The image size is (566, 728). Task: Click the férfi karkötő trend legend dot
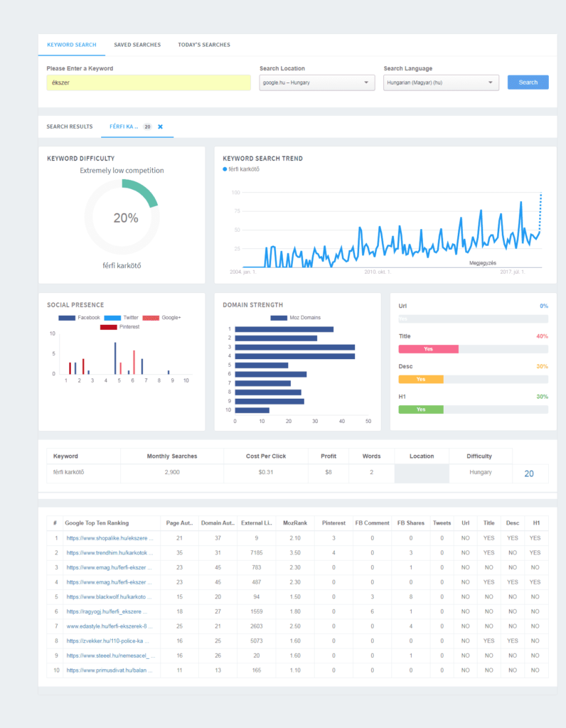pyautogui.click(x=225, y=169)
